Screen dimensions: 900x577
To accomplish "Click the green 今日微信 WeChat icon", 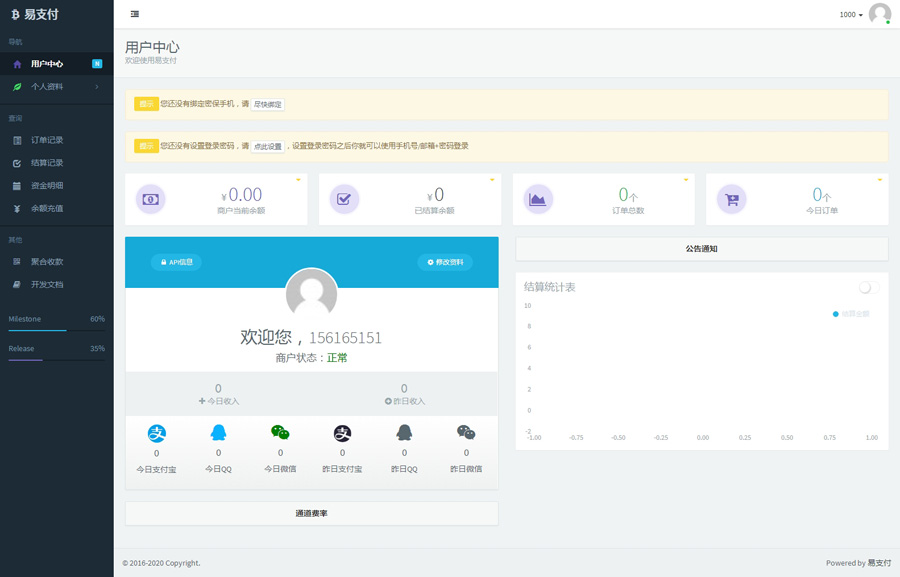I will (x=280, y=433).
